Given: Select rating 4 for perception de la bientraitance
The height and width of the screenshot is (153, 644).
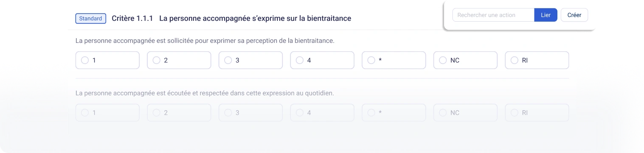Looking at the screenshot, I should pyautogui.click(x=322, y=60).
